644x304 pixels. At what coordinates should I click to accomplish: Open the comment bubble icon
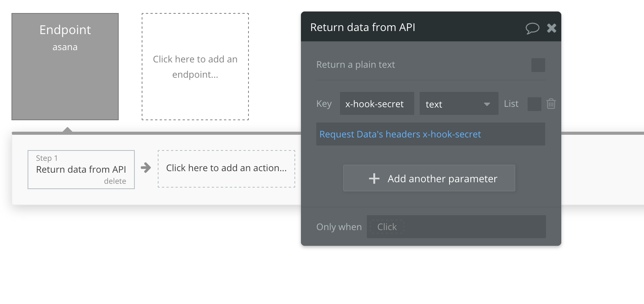pos(532,28)
